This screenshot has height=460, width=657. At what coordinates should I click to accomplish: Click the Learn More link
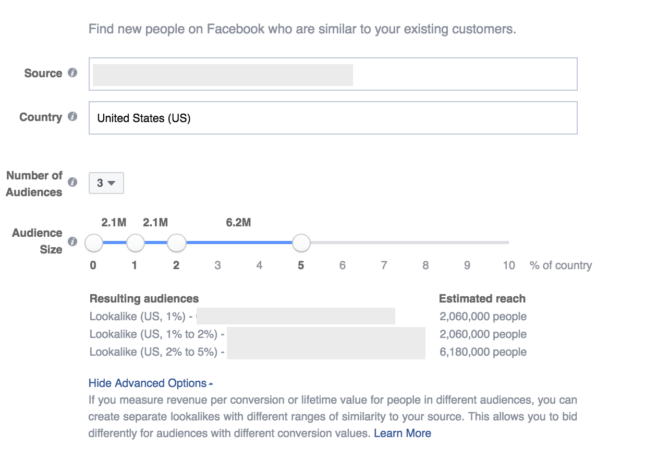402,433
